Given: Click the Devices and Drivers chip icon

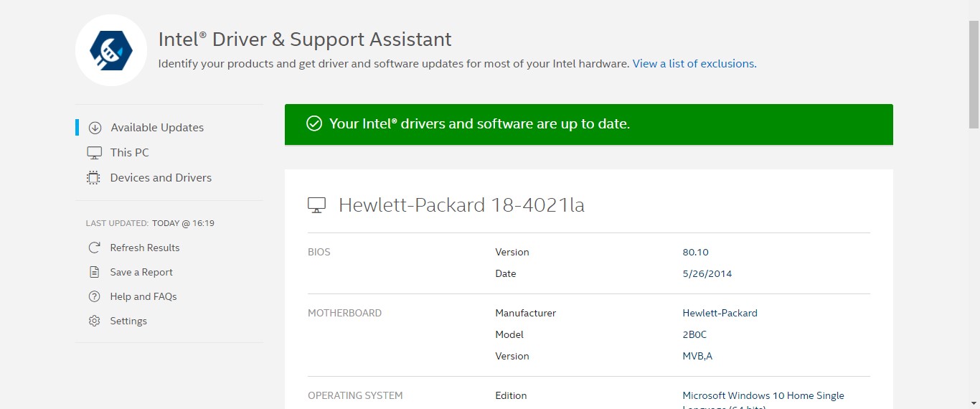Looking at the screenshot, I should point(93,178).
